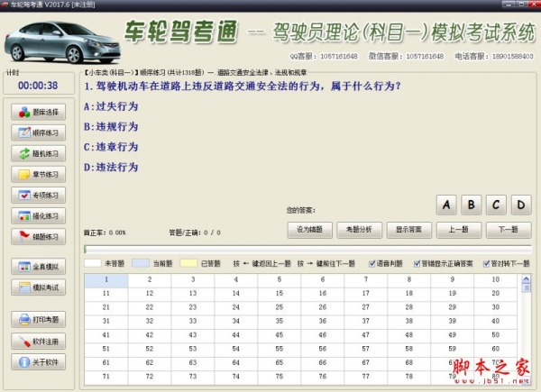Select question 71 cell in grid

click(x=106, y=377)
